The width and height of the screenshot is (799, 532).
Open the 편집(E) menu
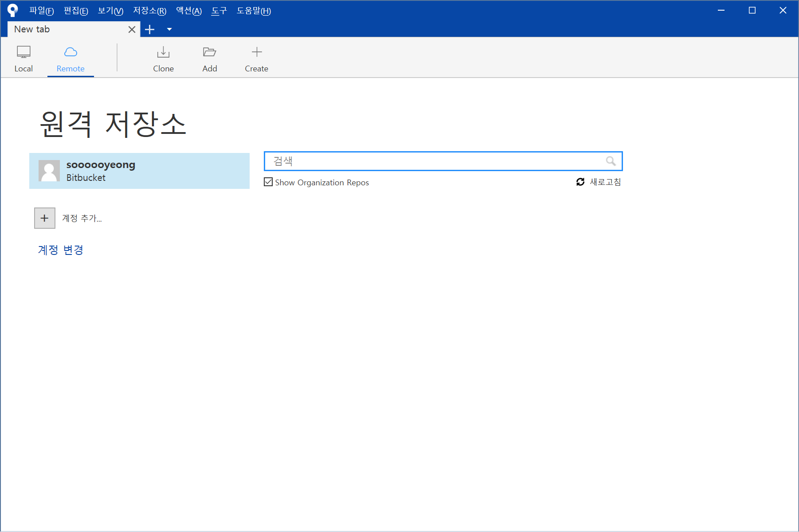76,11
